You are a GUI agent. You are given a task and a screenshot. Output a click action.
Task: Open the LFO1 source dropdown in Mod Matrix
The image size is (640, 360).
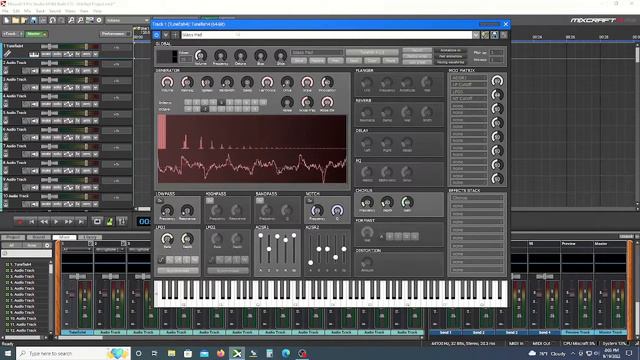point(469,92)
